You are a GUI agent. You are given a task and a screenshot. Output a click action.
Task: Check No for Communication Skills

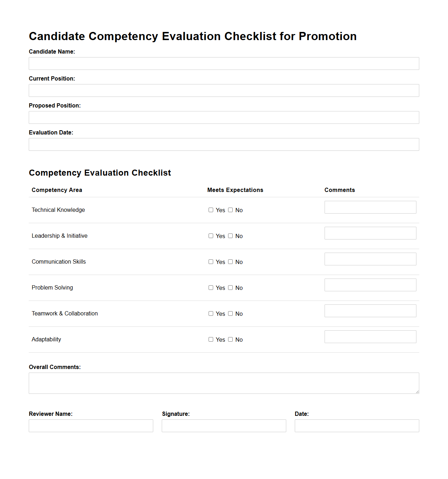click(x=230, y=262)
